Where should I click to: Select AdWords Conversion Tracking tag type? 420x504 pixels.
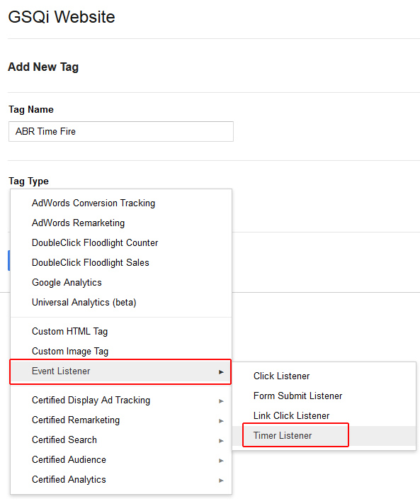click(121, 203)
